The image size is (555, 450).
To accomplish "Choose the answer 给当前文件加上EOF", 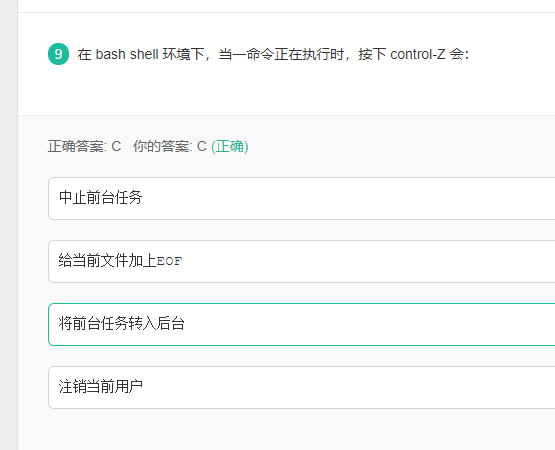I will pos(302,261).
